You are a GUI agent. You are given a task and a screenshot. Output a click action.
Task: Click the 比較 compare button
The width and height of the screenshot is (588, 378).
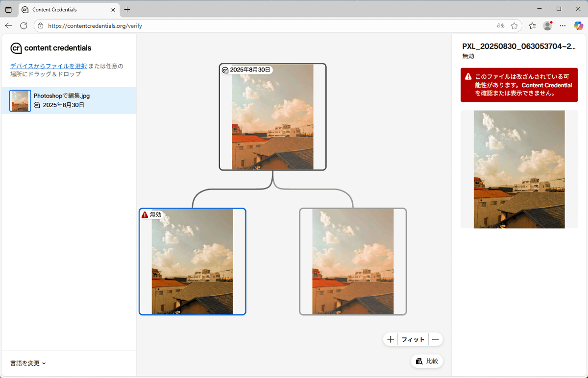point(427,361)
